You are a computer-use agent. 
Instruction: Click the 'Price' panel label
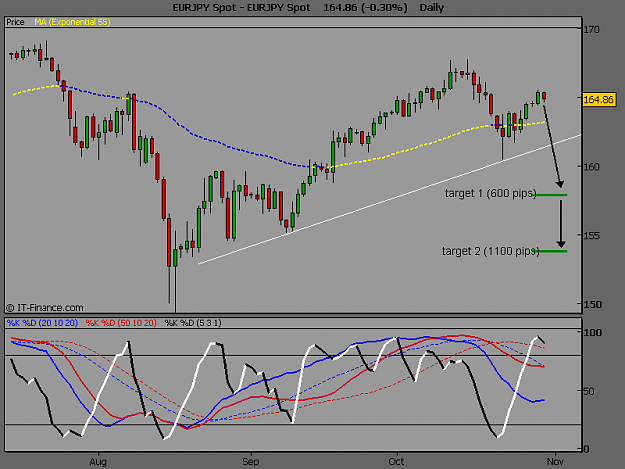15,22
